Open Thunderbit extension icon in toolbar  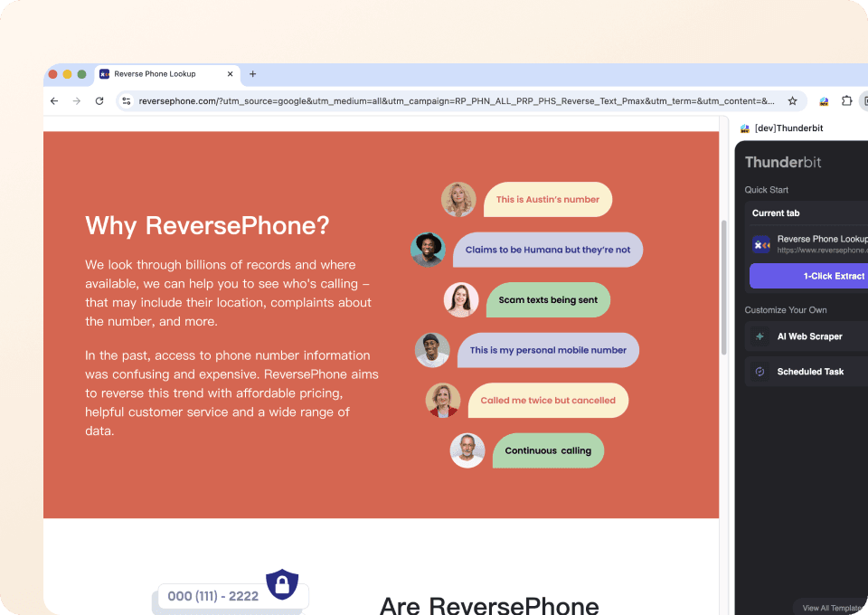824,100
